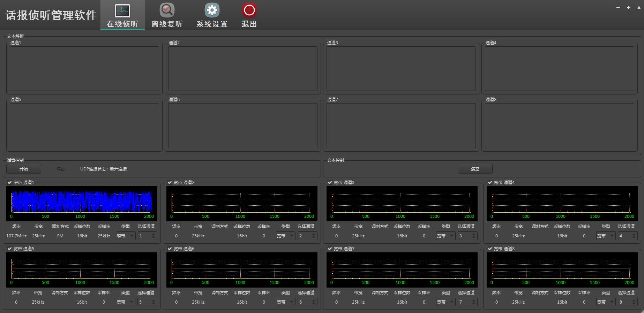Screen dimensions: 644x313
Task: Click the 宽带 通道3 spectrum chart
Action: [x=402, y=204]
